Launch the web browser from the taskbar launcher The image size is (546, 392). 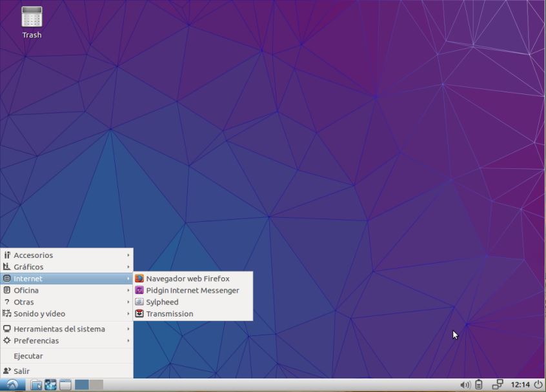[x=50, y=385]
